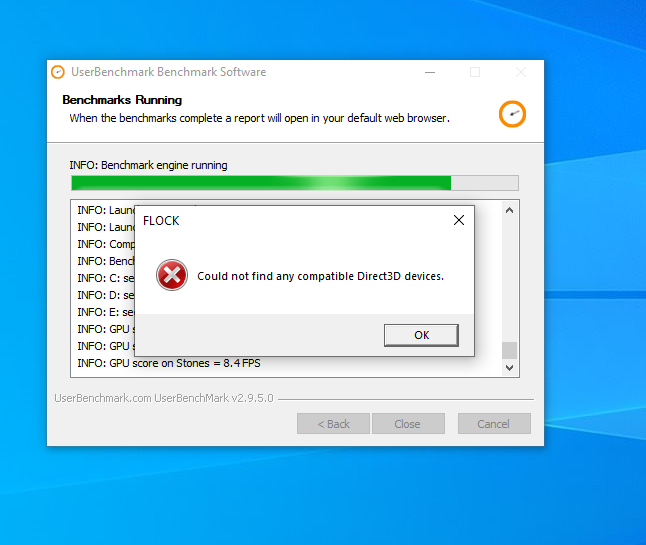Click the "UserBenchmark Benchmark Software" window title

click(x=169, y=72)
